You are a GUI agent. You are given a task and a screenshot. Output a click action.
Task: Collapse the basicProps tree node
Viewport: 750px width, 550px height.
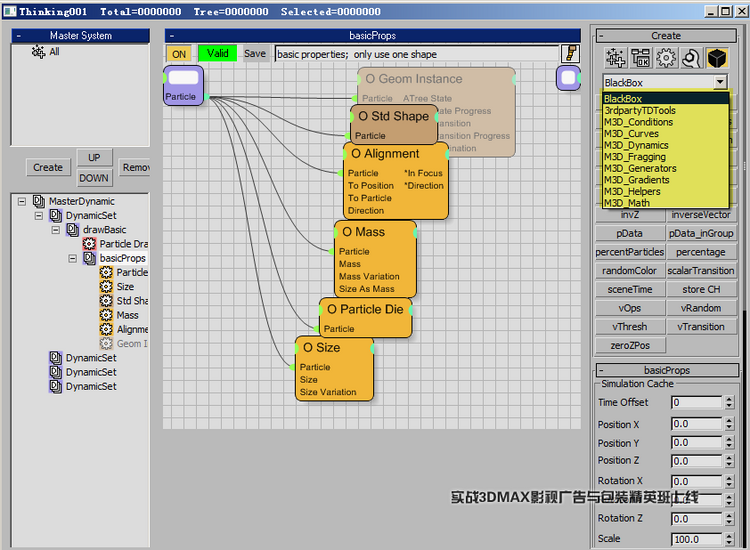73,259
